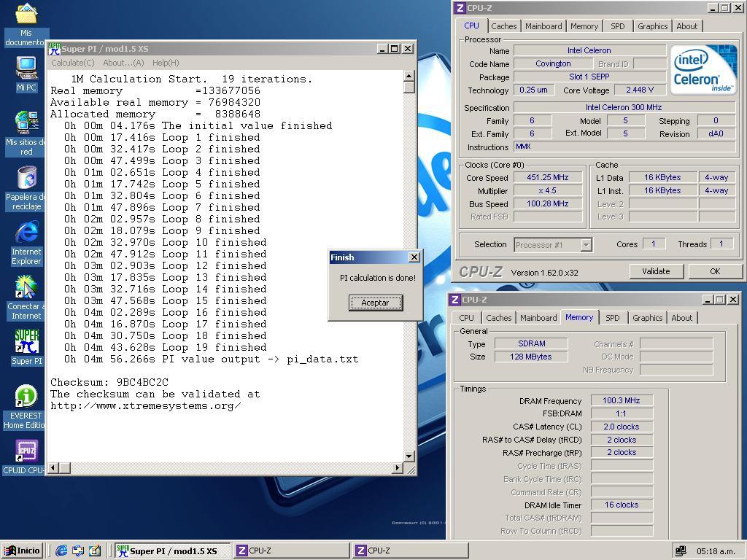Select SPD tab in bottom CPU-Z
The image size is (747, 560).
coord(613,318)
